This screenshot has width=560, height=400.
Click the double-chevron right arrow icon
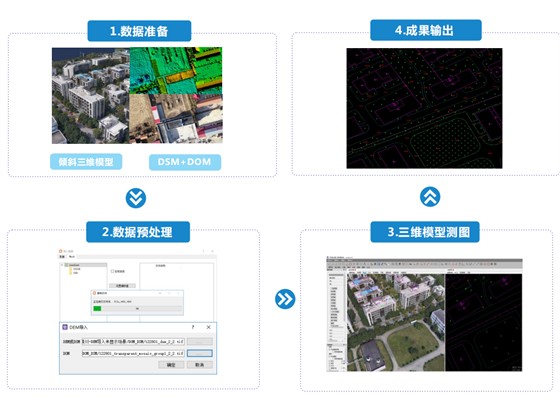click(x=285, y=299)
